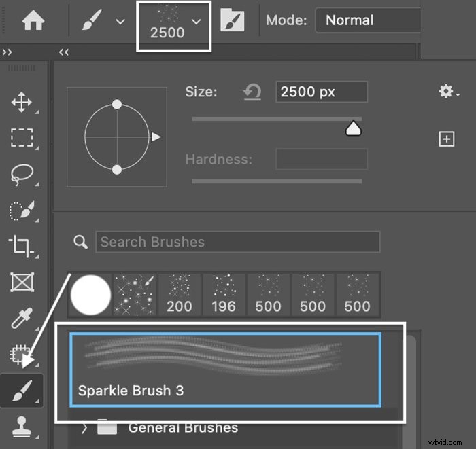Open the Mode dropdown set to Normal
This screenshot has height=449, width=476.
coord(368,20)
